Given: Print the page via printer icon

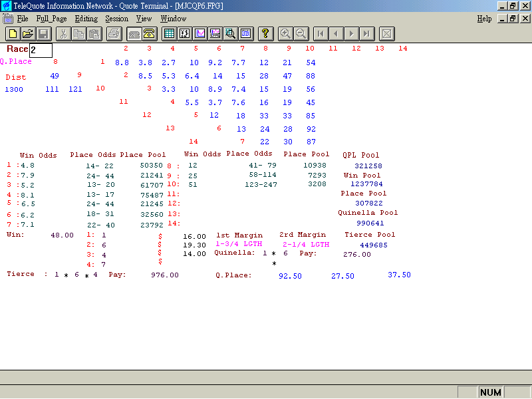Looking at the screenshot, I should pos(114,34).
